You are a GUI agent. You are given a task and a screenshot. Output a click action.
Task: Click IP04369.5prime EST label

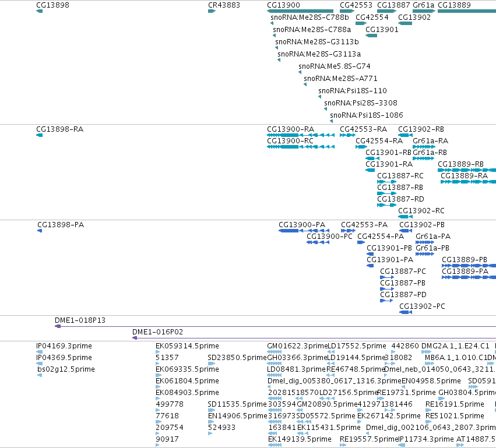(64, 358)
